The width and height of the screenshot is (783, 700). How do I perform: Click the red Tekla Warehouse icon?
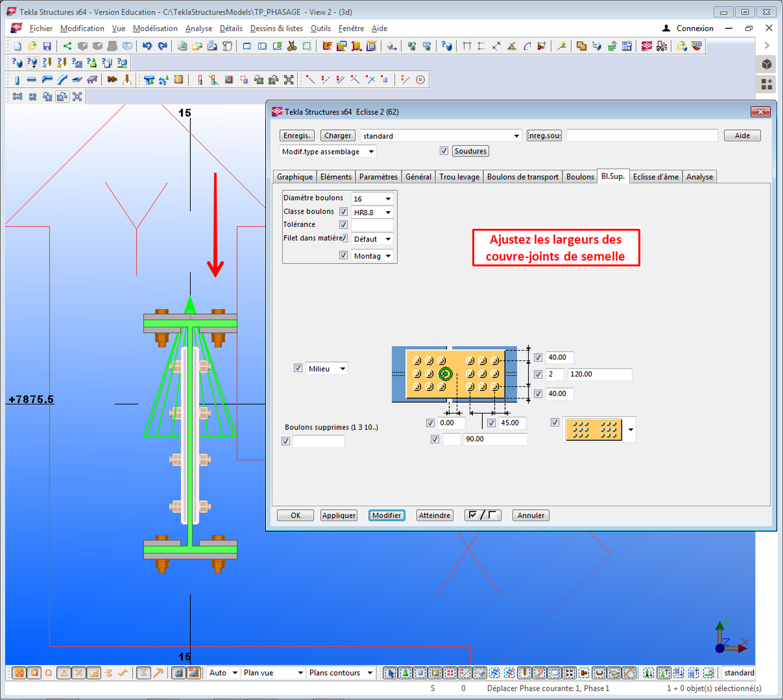(647, 46)
